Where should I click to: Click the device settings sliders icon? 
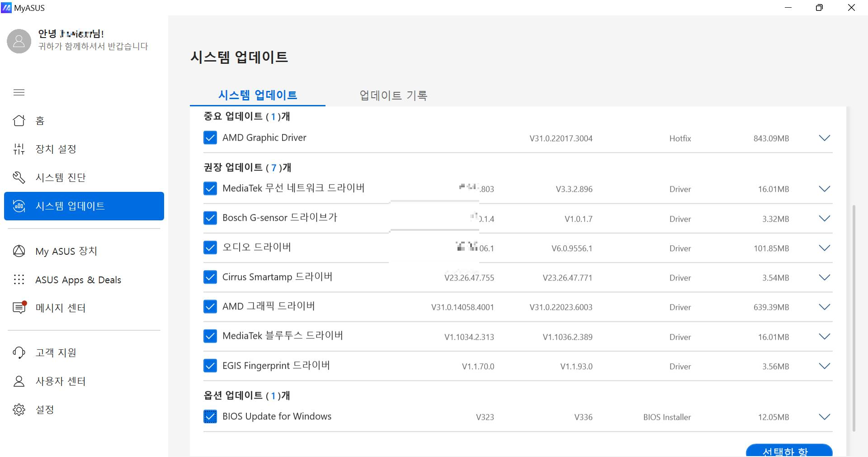tap(19, 149)
